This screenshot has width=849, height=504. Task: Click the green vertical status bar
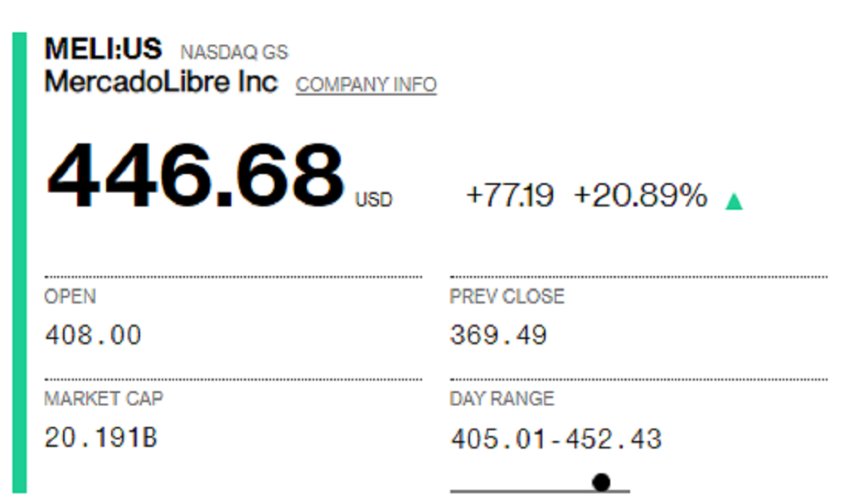pyautogui.click(x=20, y=263)
